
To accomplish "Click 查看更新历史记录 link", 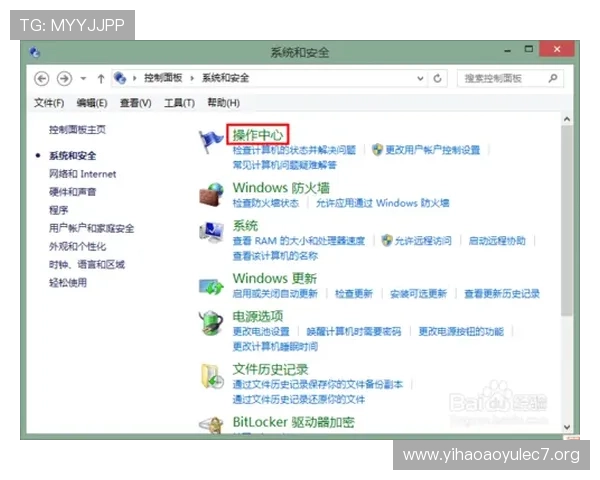I will 502,294.
